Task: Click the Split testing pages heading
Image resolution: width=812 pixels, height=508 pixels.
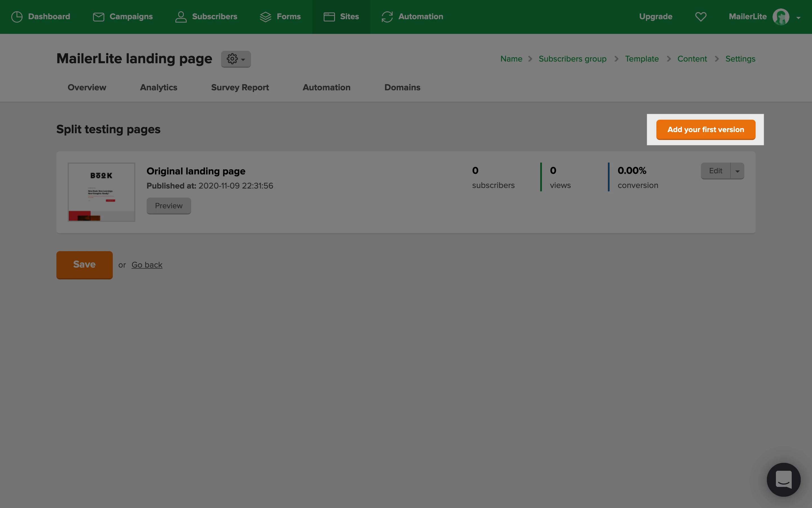Action: pyautogui.click(x=108, y=129)
